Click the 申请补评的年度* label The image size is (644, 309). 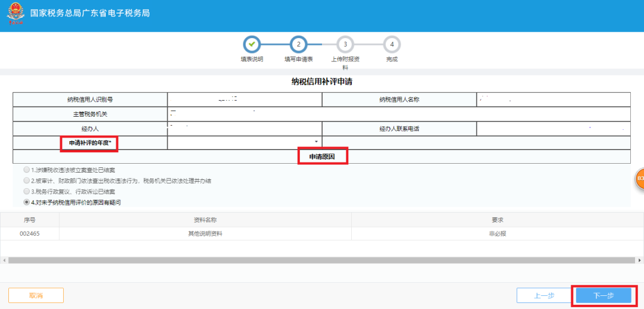(90, 143)
